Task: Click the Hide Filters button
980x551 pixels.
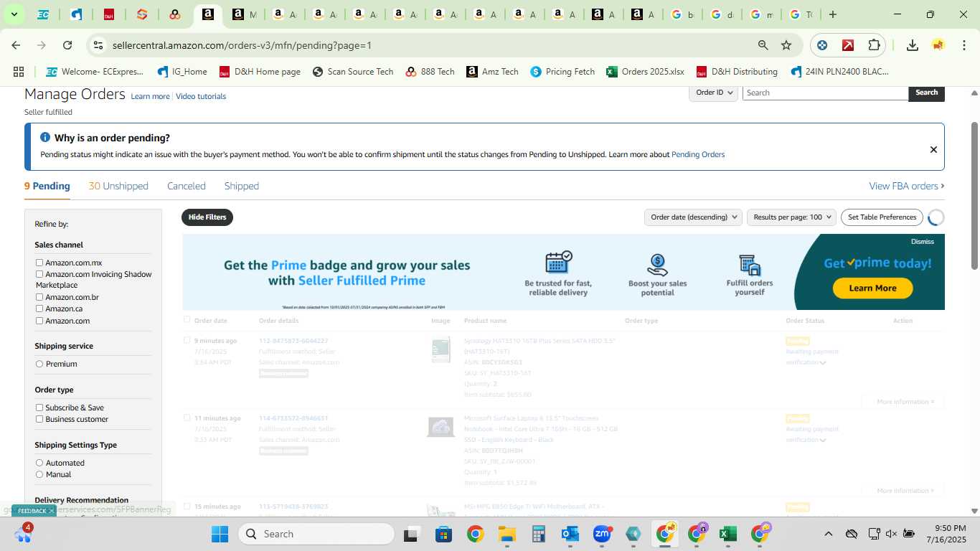Action: [207, 217]
